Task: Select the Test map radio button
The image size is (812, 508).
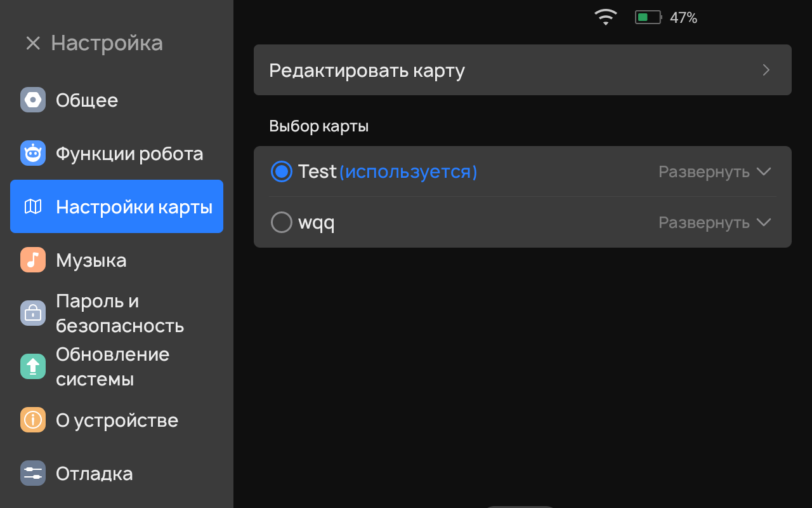Action: click(x=281, y=171)
